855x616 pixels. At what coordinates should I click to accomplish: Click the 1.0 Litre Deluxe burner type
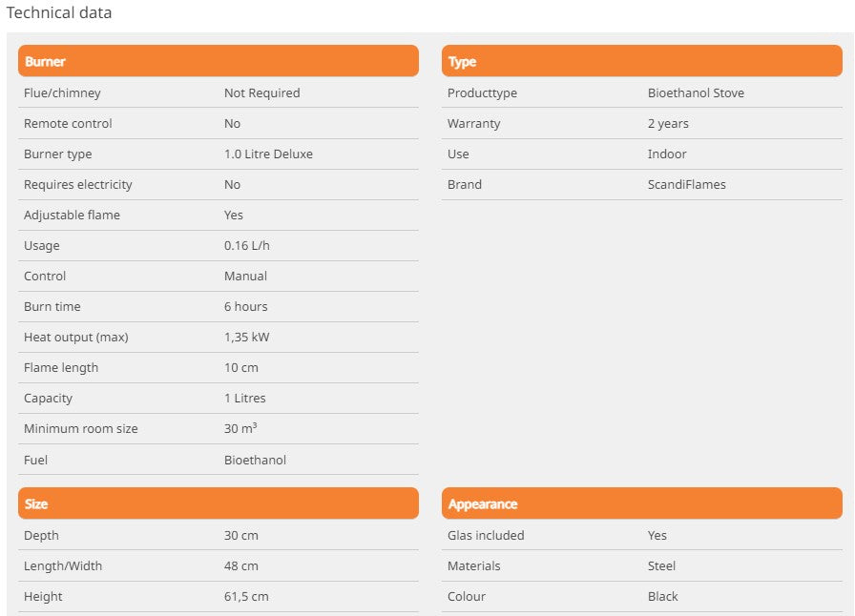268,154
